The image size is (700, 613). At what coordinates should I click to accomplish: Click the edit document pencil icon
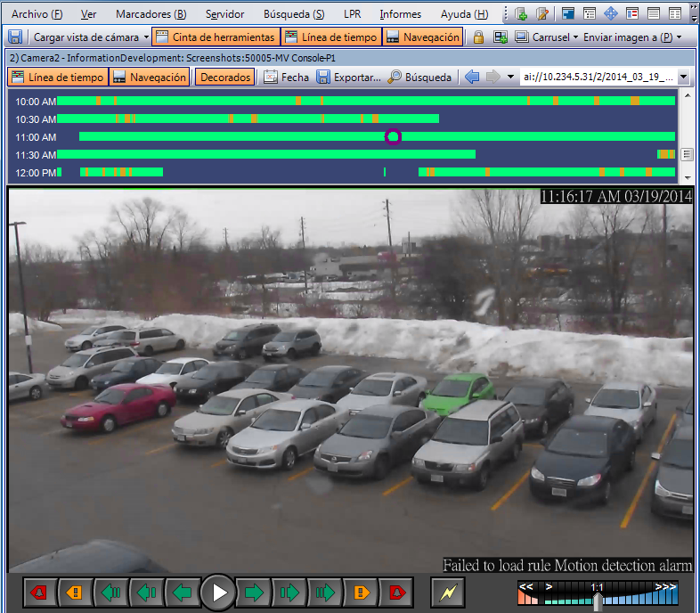[x=542, y=14]
